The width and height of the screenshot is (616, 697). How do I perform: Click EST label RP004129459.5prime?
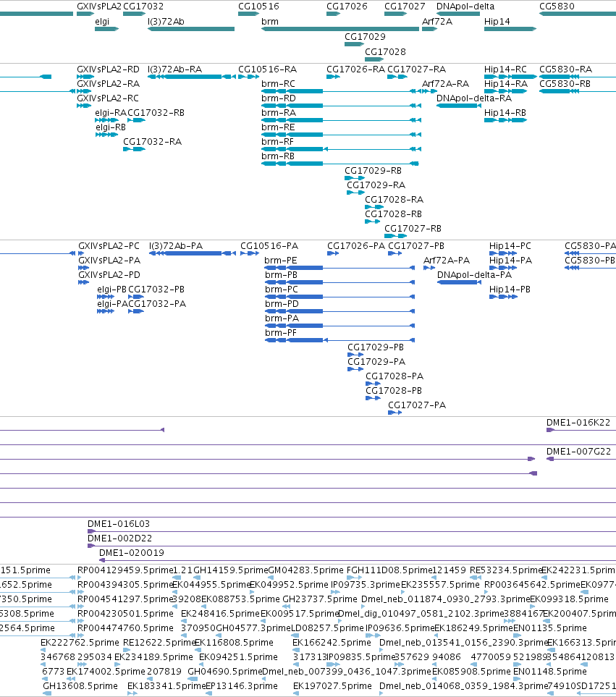pyautogui.click(x=125, y=570)
